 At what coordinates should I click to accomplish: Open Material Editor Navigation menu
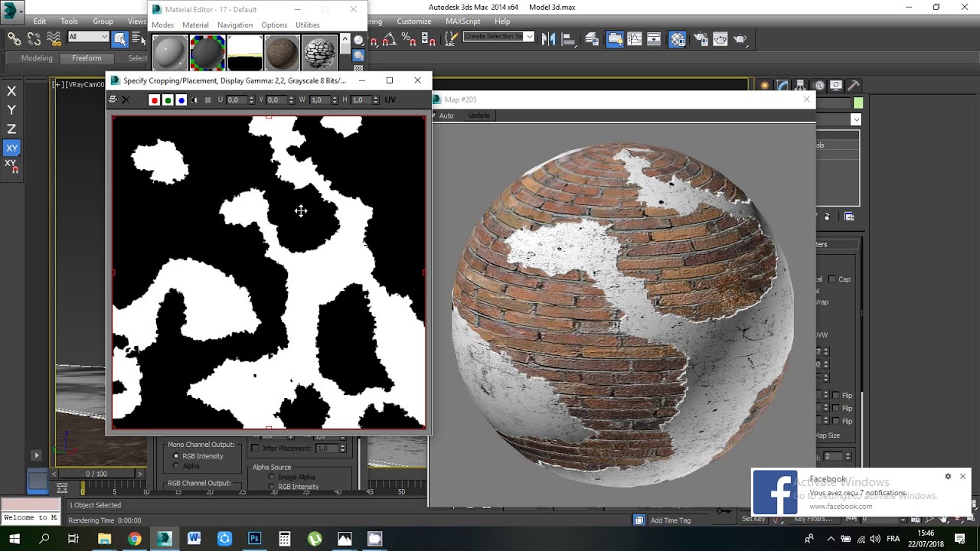(235, 25)
